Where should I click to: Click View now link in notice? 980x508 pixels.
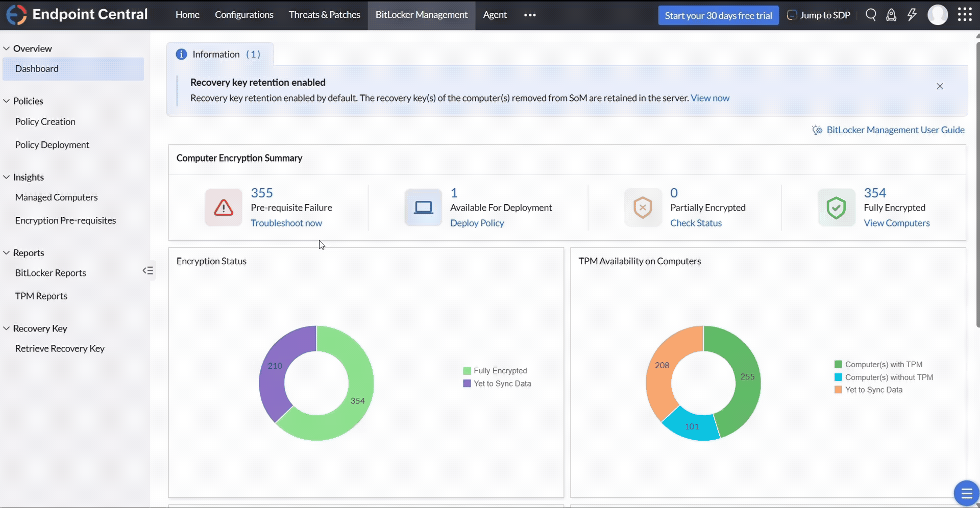(x=710, y=98)
